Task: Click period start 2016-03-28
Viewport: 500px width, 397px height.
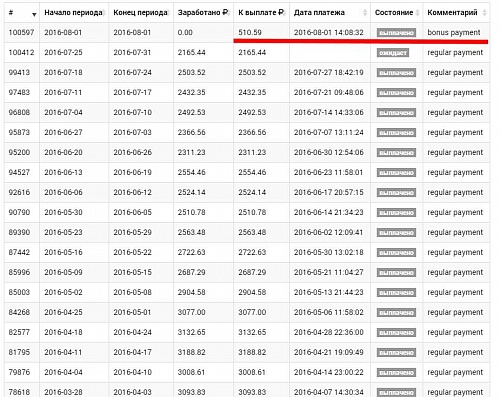Action: (63, 392)
